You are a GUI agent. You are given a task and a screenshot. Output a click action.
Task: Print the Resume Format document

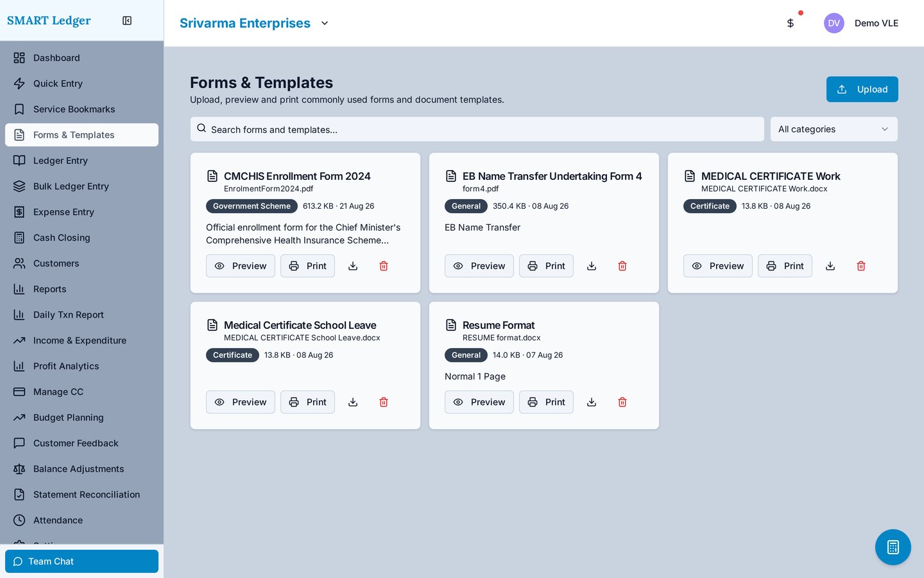[546, 402]
